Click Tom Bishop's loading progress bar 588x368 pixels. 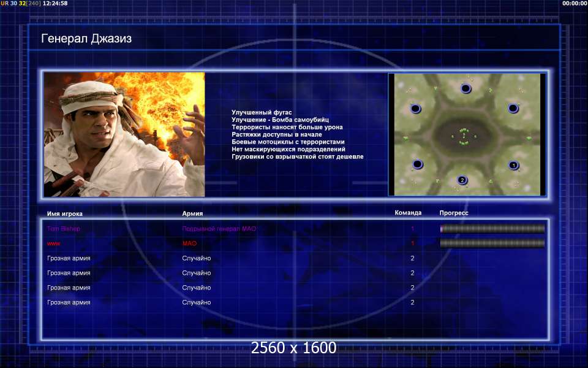pos(492,228)
